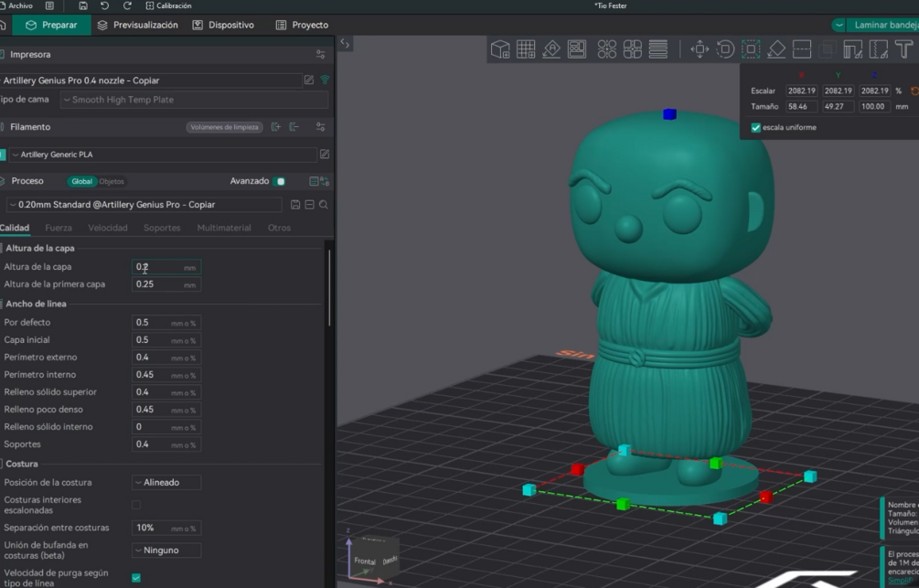
Task: Select the Rotate tool
Action: click(725, 49)
